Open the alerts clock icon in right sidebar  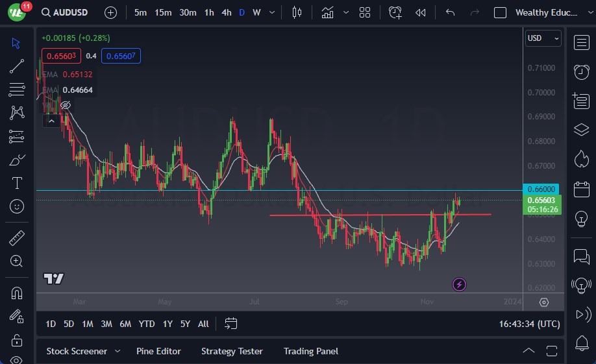point(581,71)
